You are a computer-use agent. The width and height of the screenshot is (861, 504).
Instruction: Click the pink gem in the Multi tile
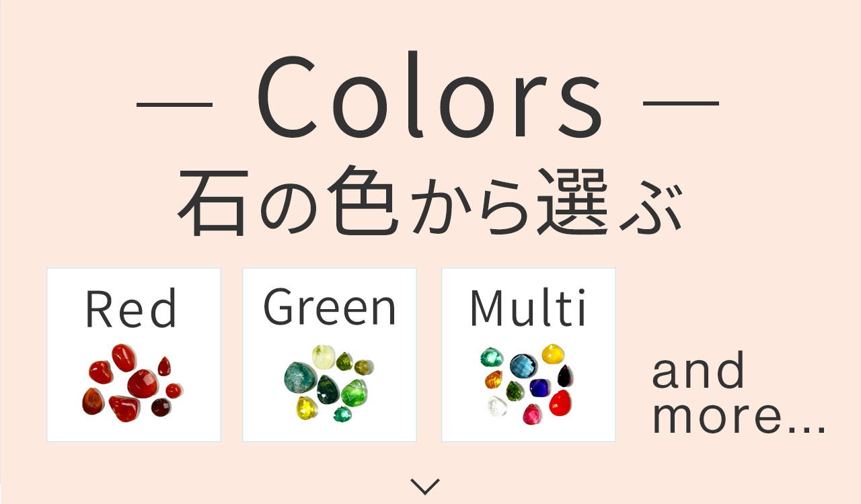click(532, 413)
